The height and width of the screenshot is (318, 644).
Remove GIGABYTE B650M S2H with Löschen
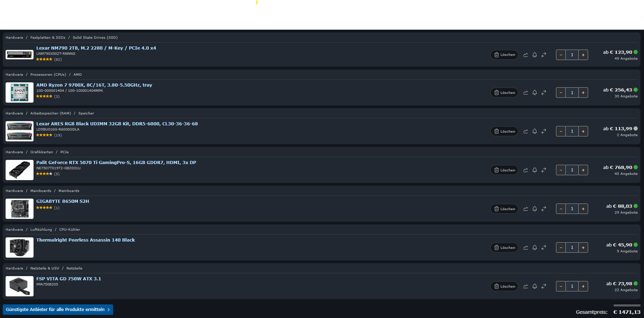click(x=504, y=209)
